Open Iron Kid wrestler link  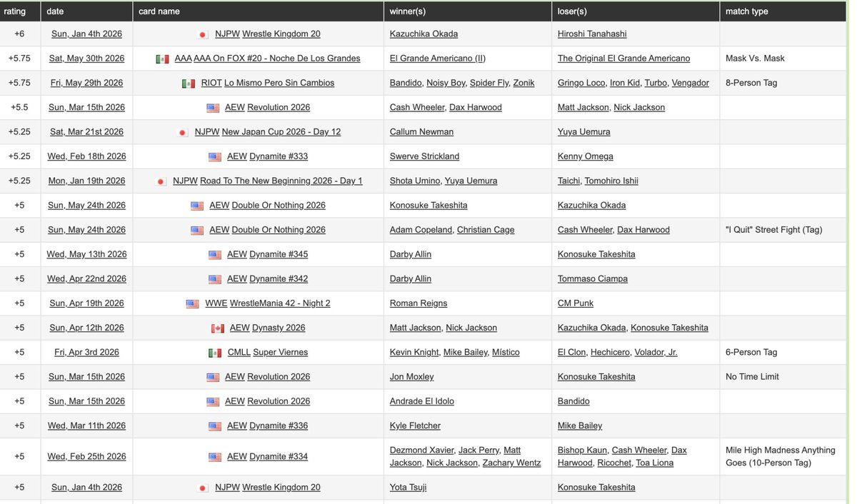[x=624, y=83]
